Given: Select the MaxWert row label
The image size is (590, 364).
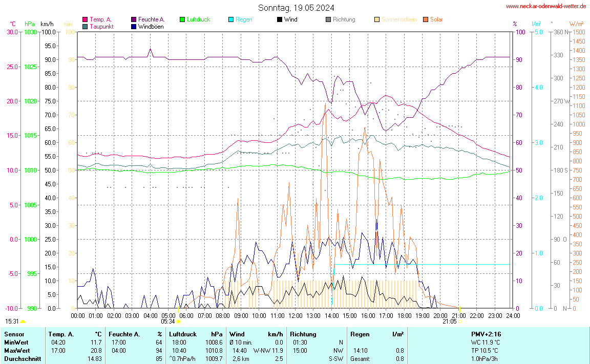Looking at the screenshot, I should click(15, 351).
